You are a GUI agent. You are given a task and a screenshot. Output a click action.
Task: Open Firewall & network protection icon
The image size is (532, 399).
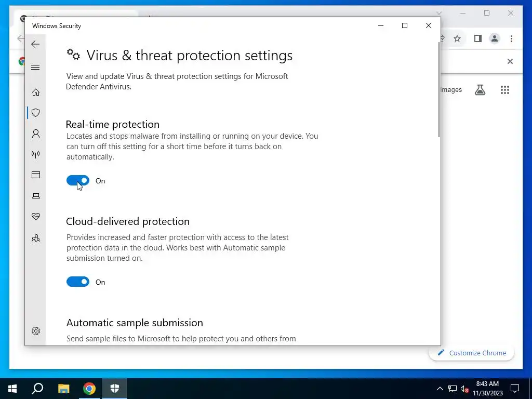[x=36, y=155]
